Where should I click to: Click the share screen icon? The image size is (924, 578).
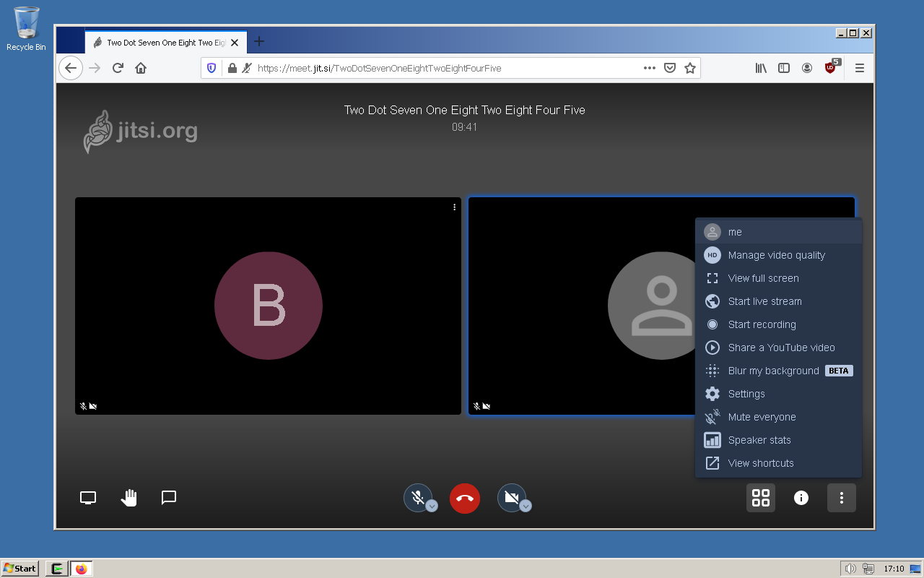click(x=88, y=498)
